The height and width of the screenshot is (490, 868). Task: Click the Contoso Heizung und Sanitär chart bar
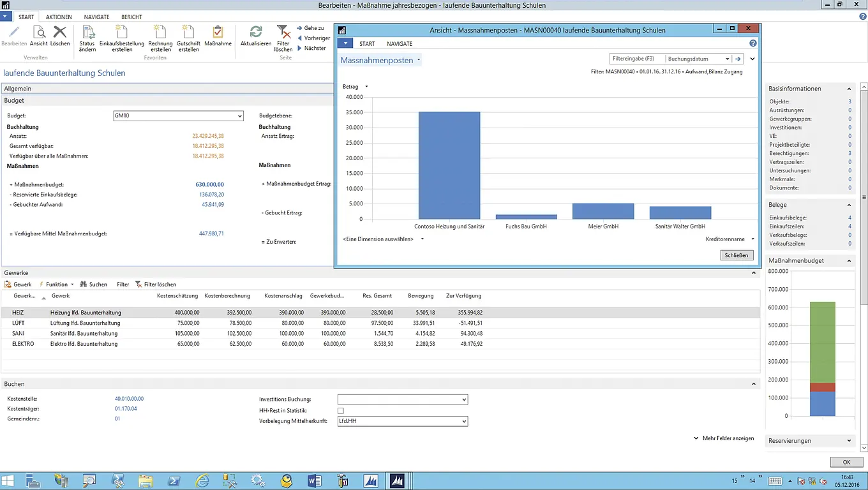[449, 165]
